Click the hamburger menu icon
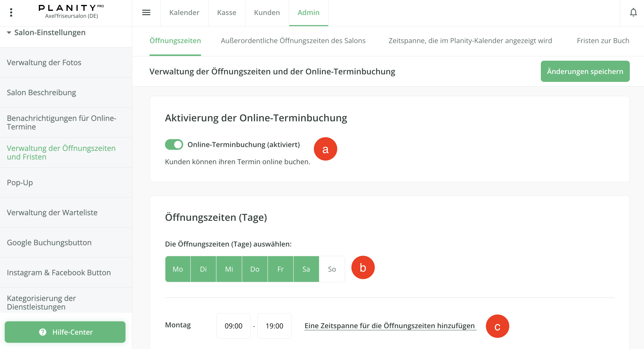644x349 pixels. [146, 12]
